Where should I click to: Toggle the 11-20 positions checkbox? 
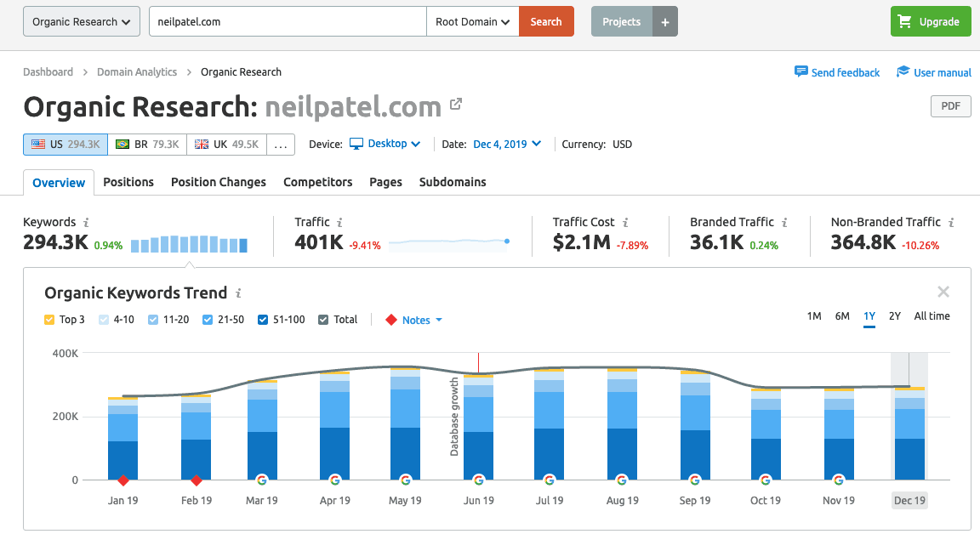[x=153, y=320]
